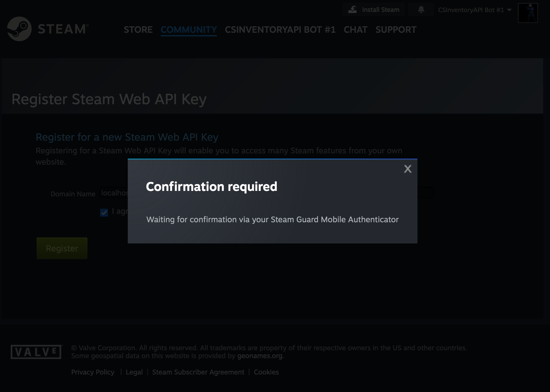
Task: Click the Install Steam download icon
Action: click(352, 10)
